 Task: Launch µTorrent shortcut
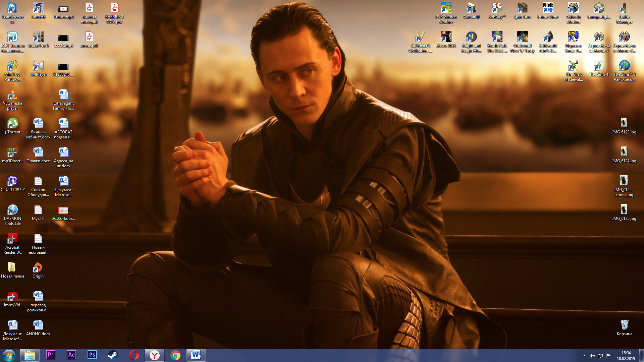(x=12, y=126)
